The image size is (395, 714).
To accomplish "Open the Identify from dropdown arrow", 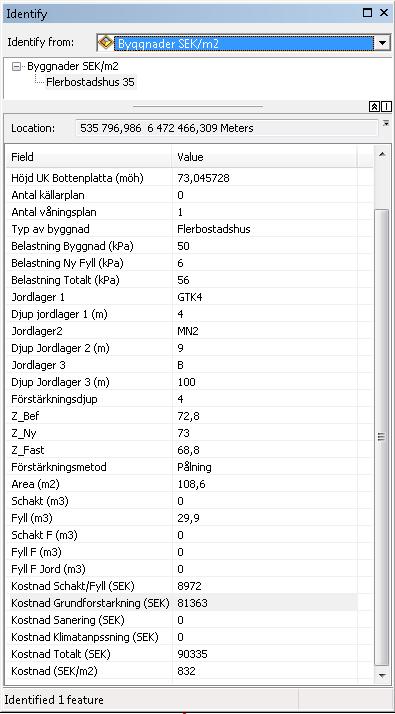I will [x=382, y=43].
